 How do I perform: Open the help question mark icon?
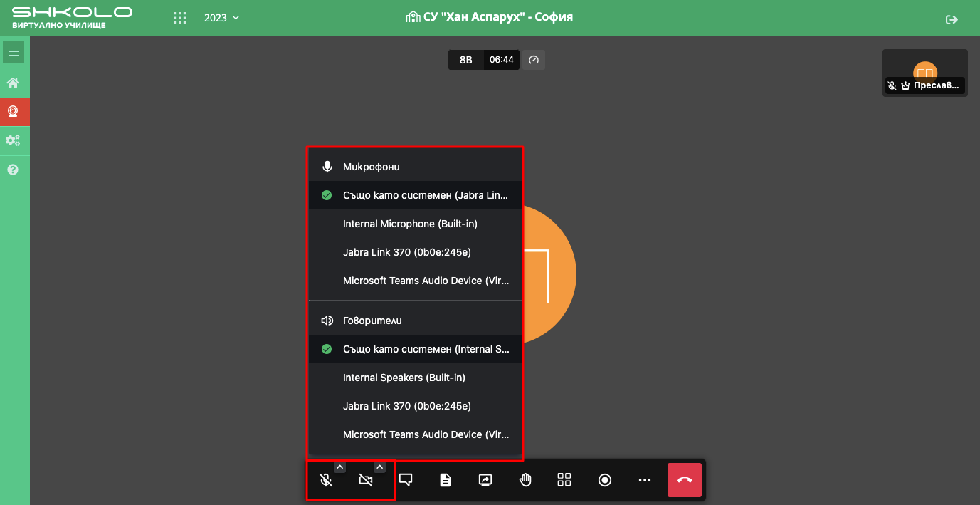click(x=13, y=170)
